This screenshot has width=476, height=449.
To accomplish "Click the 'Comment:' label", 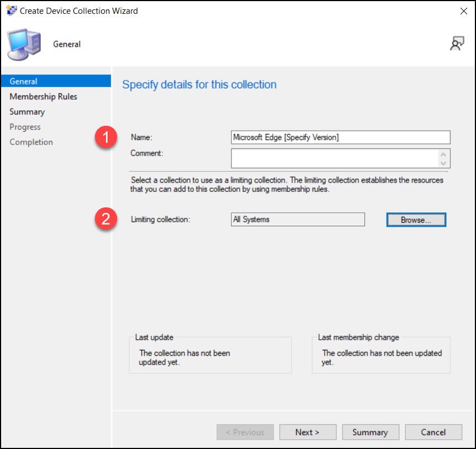I will click(x=147, y=153).
